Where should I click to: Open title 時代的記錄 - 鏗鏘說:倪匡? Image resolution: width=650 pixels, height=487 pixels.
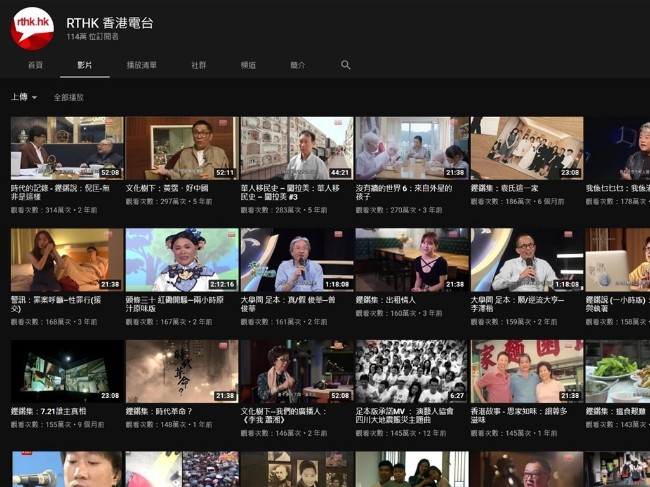60,192
